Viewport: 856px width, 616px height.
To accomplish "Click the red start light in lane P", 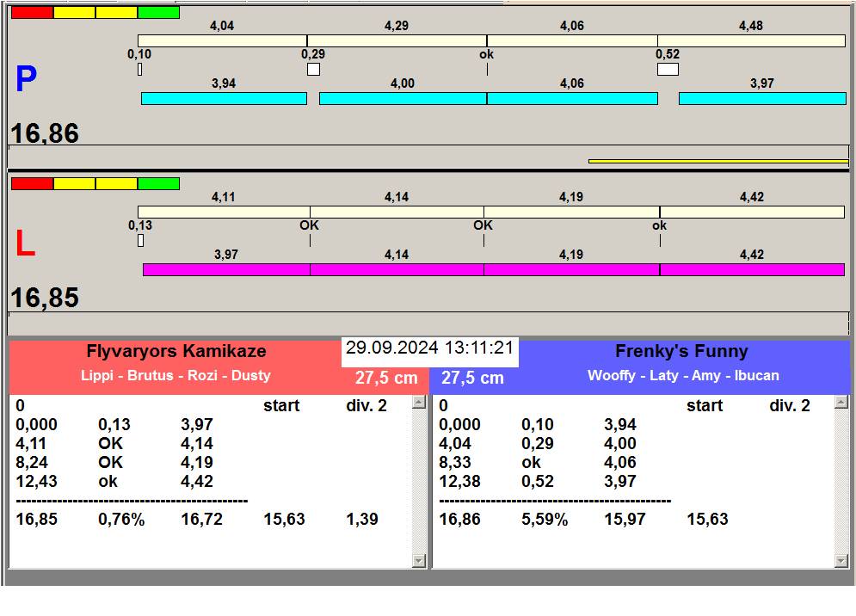I will 32,12.
